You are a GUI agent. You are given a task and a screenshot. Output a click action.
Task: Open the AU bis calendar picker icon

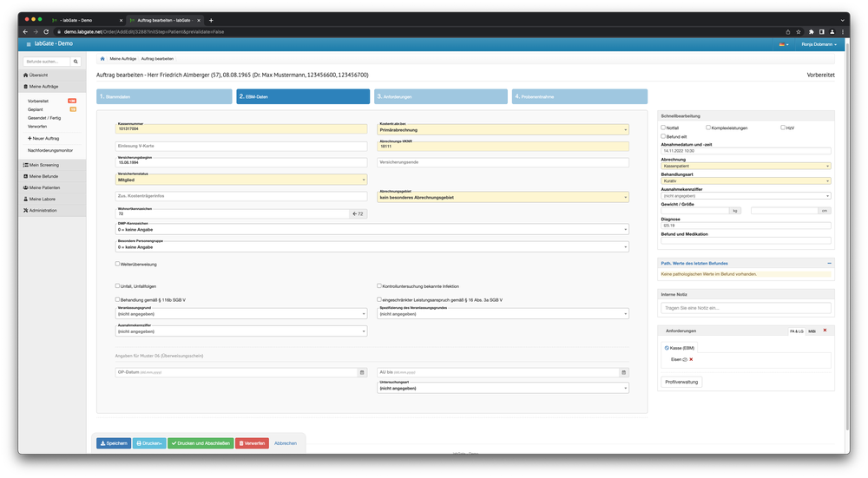coord(625,372)
